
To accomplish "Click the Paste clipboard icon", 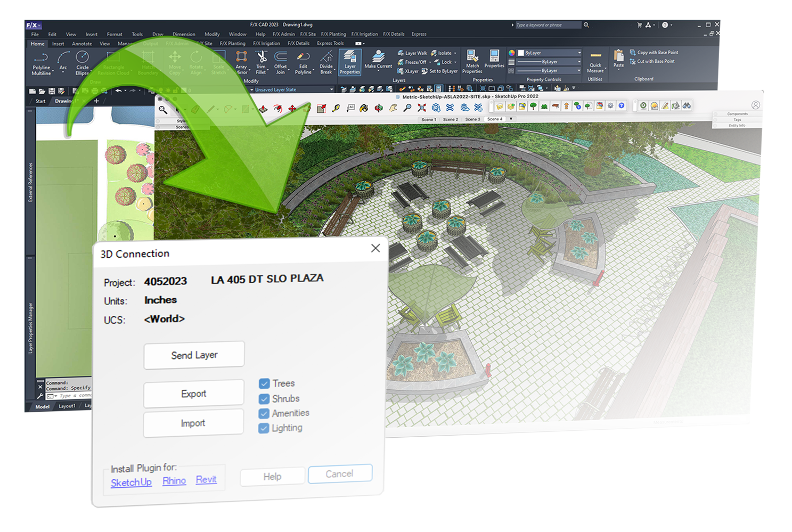I will [618, 56].
